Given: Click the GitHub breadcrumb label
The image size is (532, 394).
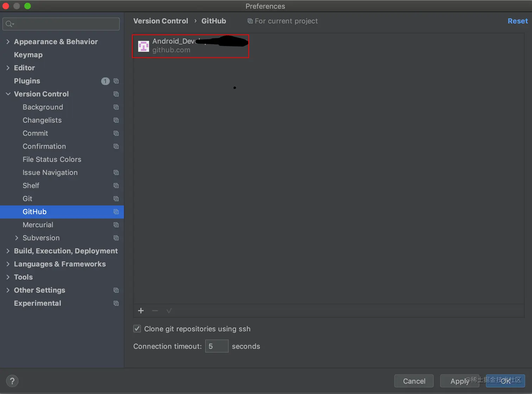Looking at the screenshot, I should click(x=214, y=21).
